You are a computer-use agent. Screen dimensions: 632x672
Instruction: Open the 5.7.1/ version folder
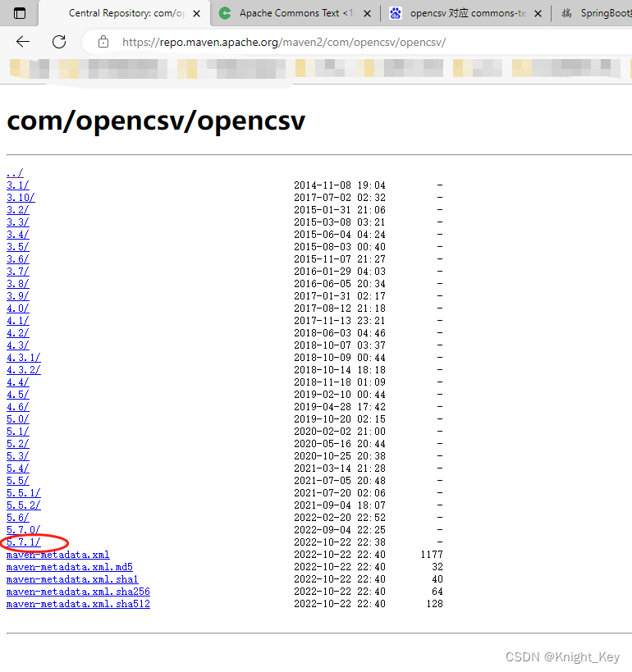(24, 542)
